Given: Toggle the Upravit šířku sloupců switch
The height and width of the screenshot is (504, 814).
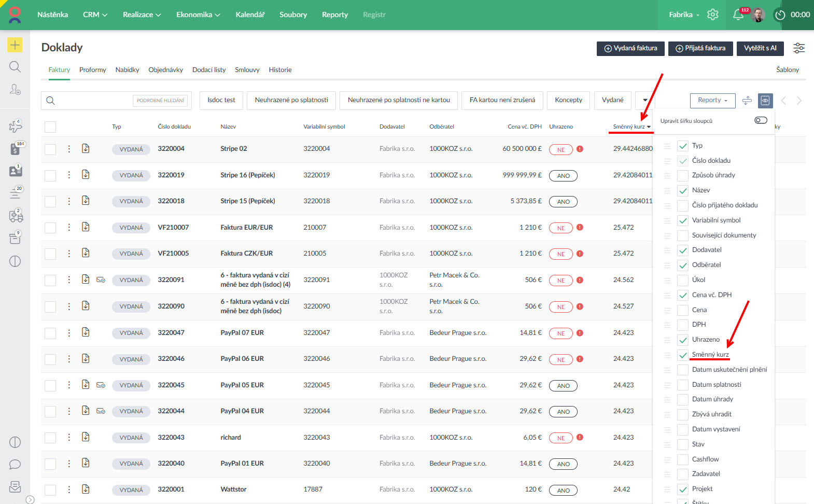Looking at the screenshot, I should 761,120.
